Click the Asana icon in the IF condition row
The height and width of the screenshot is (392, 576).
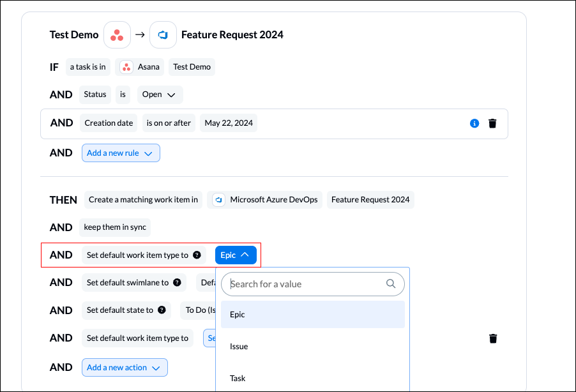[125, 66]
